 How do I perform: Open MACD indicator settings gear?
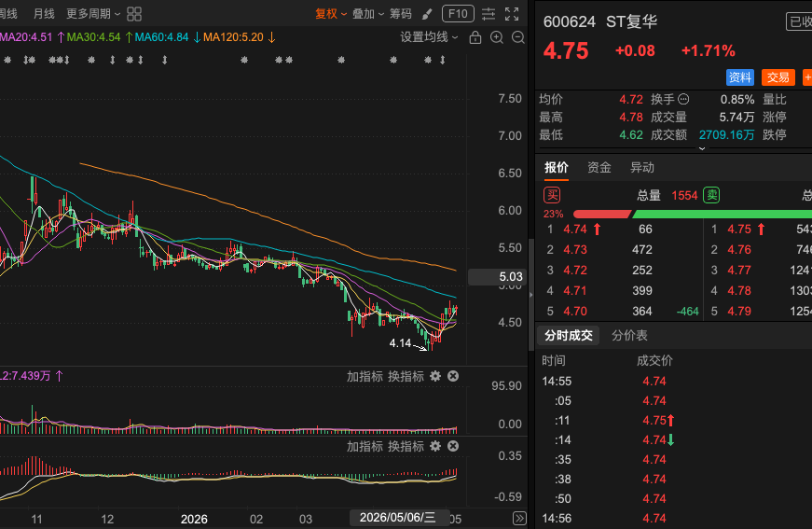[435, 446]
